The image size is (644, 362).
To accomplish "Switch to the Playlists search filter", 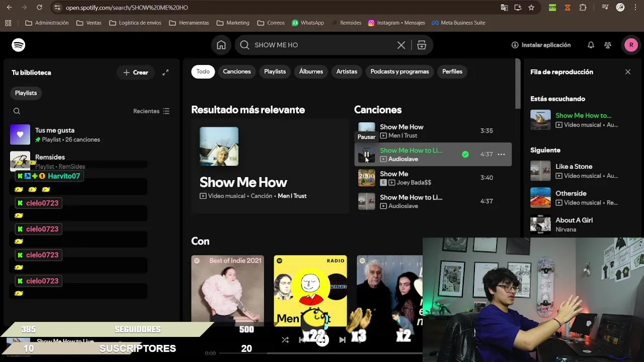I will (x=275, y=71).
